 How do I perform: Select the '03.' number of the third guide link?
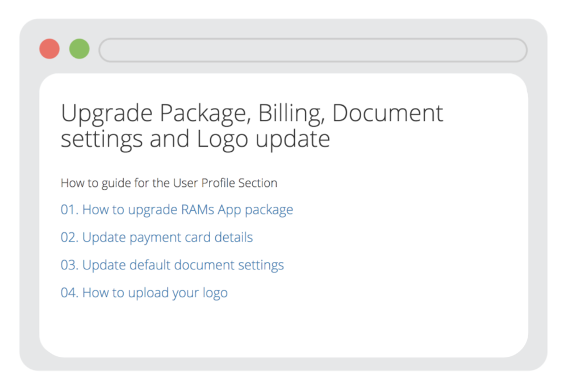pos(69,265)
